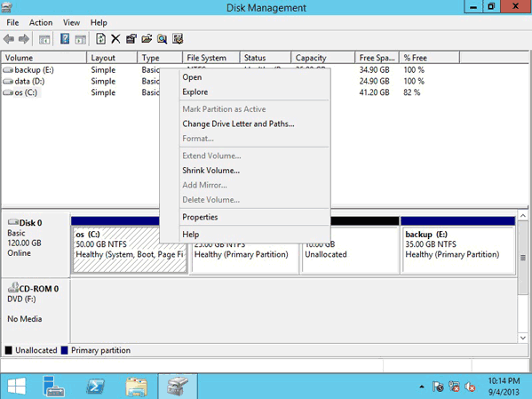
Task: Click the black Unallocated legend swatch
Action: point(9,350)
